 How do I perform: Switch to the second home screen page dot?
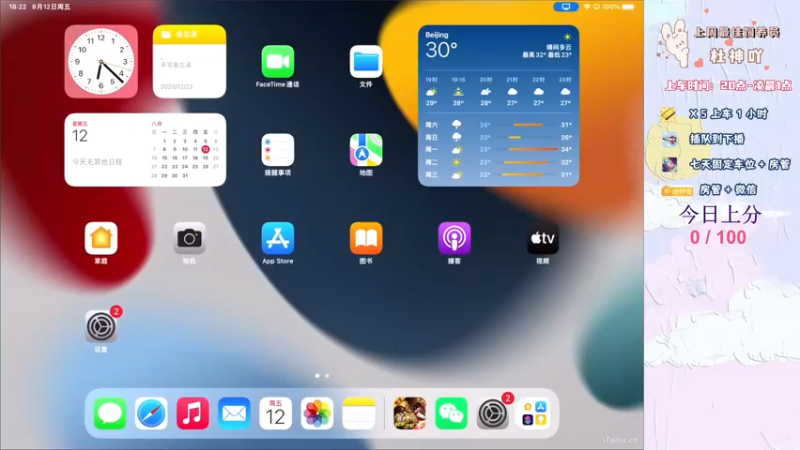327,376
